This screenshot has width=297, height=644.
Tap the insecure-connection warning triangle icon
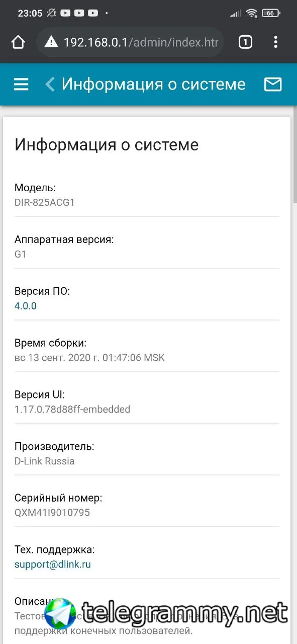coord(51,42)
